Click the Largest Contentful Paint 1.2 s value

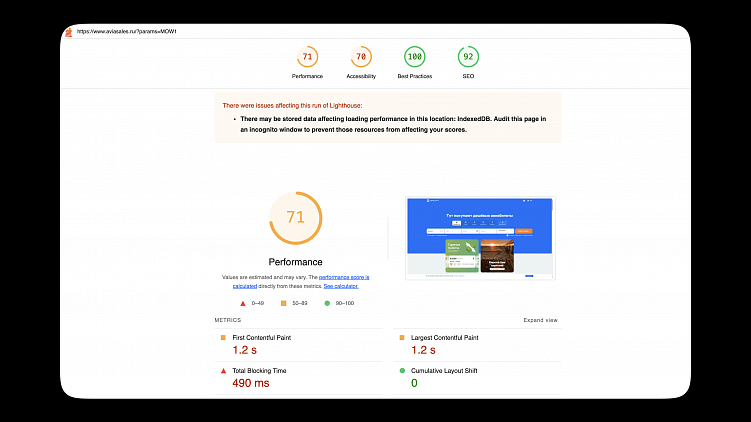pyautogui.click(x=423, y=350)
